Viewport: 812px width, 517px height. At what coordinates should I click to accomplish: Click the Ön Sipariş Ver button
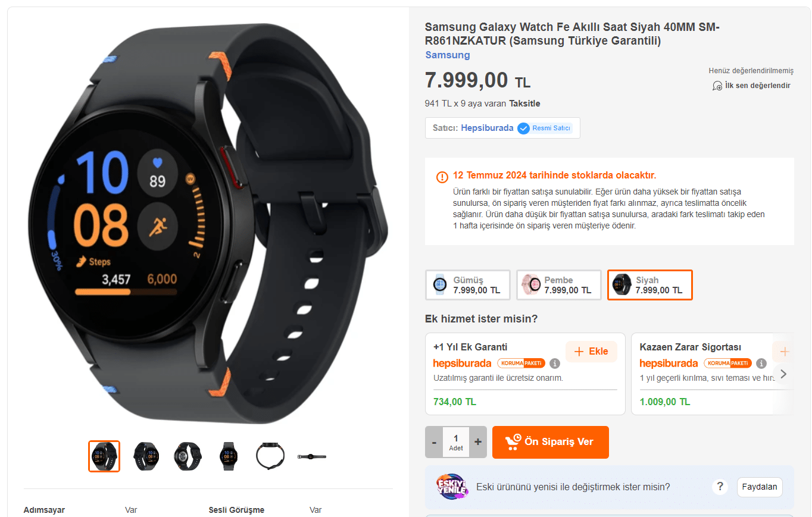[551, 442]
